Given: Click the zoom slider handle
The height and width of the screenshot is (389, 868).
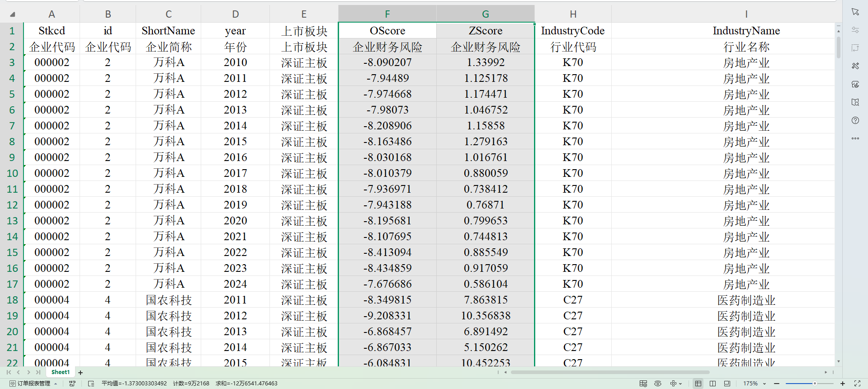Looking at the screenshot, I should click(815, 384).
